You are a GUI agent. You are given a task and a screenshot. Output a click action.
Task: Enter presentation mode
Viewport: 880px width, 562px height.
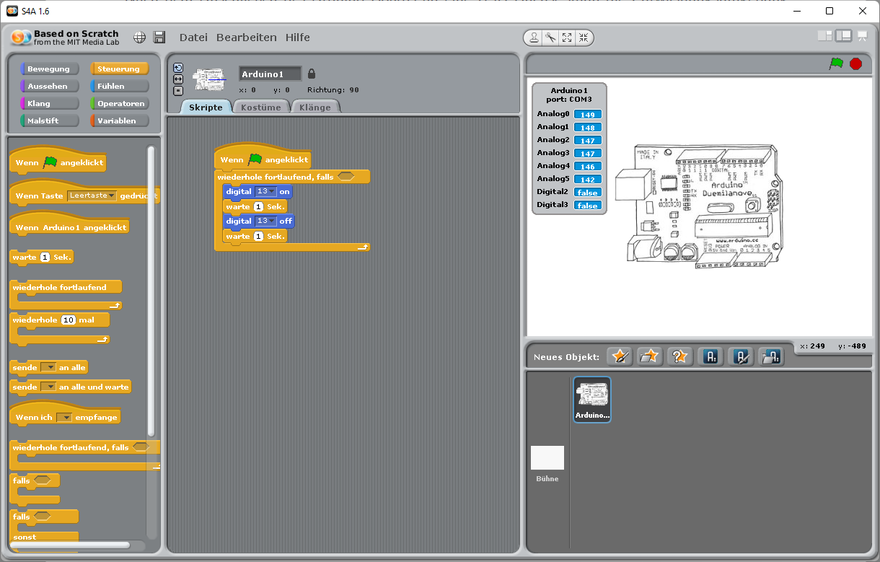pos(862,36)
